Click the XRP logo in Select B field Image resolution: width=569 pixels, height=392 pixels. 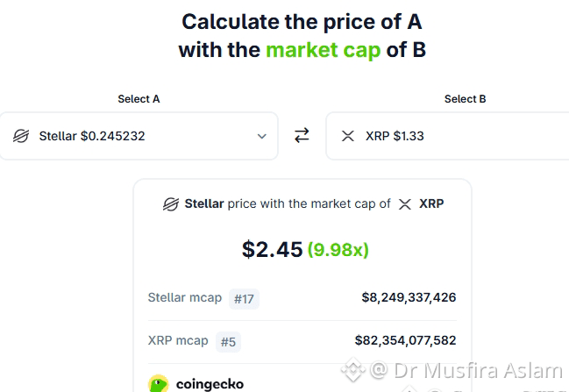click(348, 136)
